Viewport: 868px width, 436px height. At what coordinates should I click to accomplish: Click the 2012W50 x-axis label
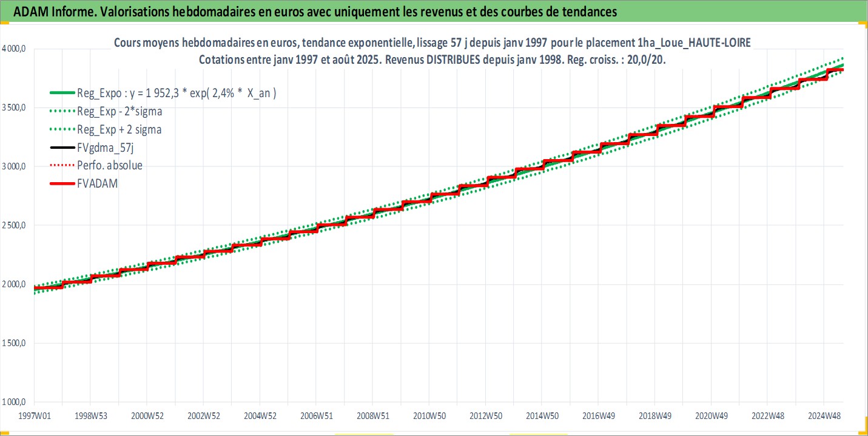point(485,416)
